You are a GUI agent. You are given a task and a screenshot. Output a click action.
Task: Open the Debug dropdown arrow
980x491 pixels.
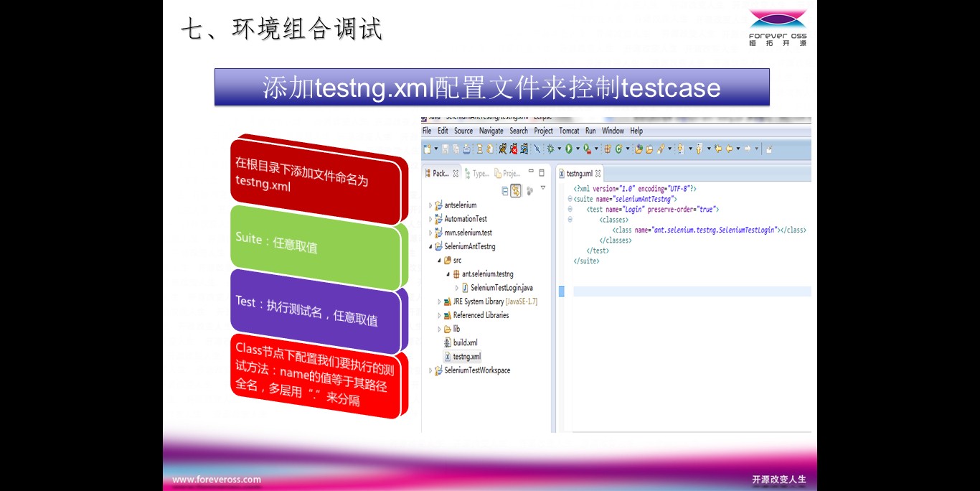pos(560,149)
